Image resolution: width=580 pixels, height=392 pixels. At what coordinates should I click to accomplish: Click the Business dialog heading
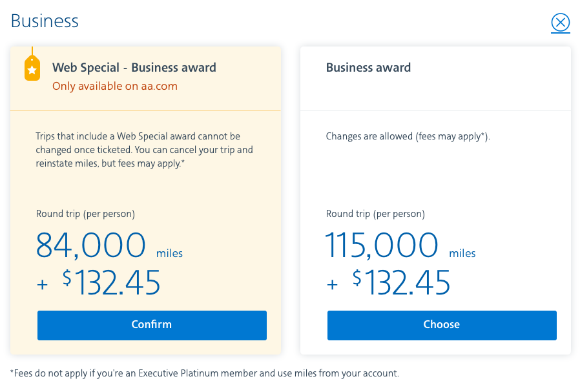[45, 21]
